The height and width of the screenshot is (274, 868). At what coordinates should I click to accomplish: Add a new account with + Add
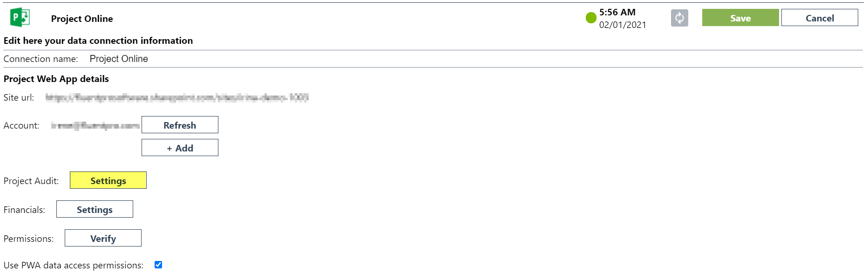(x=180, y=148)
